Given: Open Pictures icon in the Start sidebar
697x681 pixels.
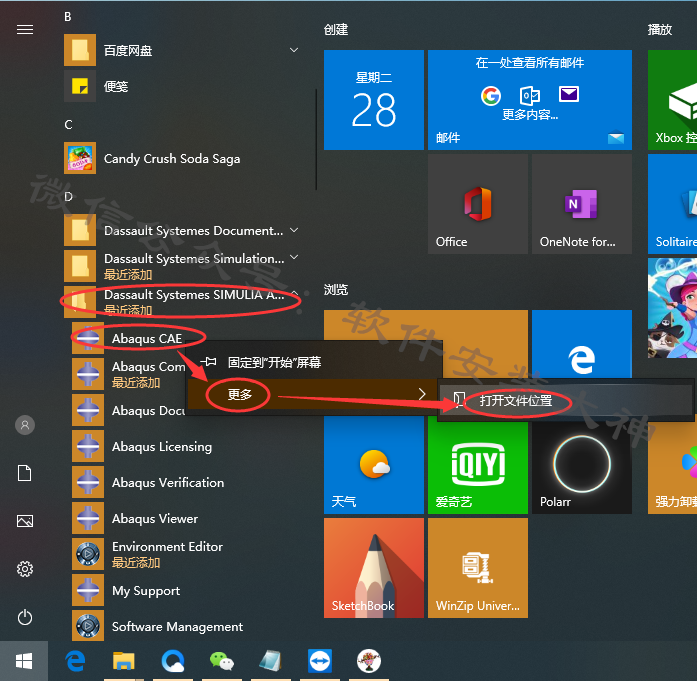Looking at the screenshot, I should point(25,521).
